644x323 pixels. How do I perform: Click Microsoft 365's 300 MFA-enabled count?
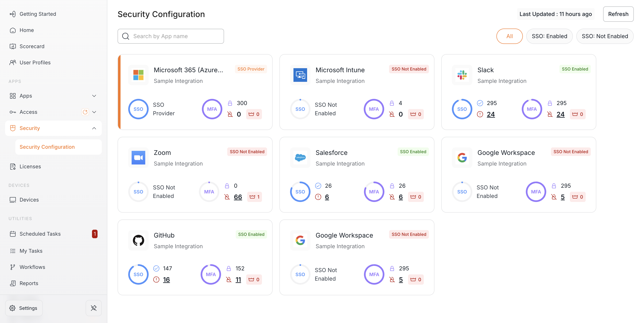(242, 103)
